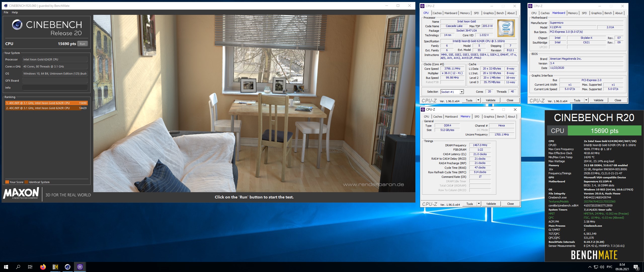644x272 pixels.
Task: Click Identical System legend swatch
Action: coord(26,182)
